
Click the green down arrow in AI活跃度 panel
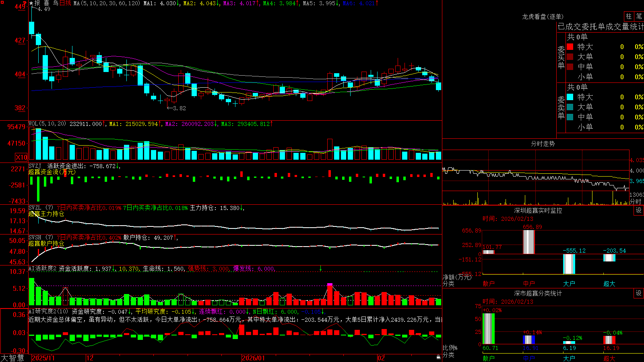[320, 268]
